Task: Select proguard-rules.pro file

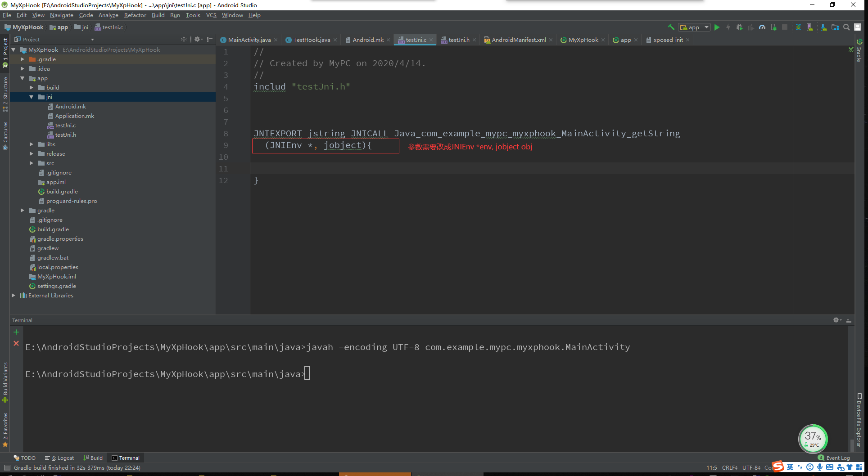Action: [x=72, y=201]
